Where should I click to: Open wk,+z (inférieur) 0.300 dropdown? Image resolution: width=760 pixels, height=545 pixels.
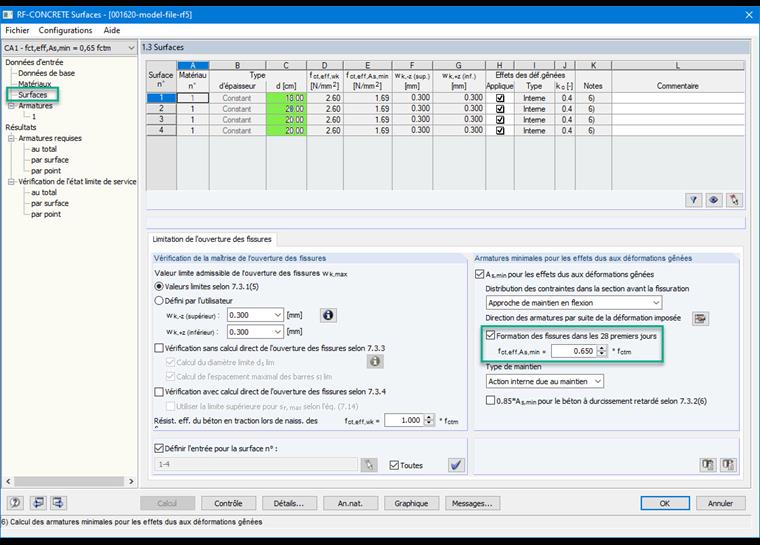(278, 332)
